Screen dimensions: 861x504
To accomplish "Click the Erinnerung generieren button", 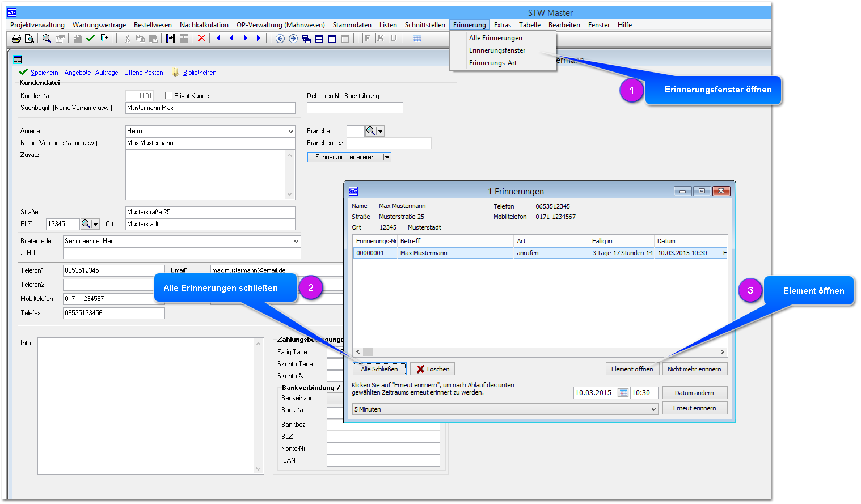I will click(345, 157).
